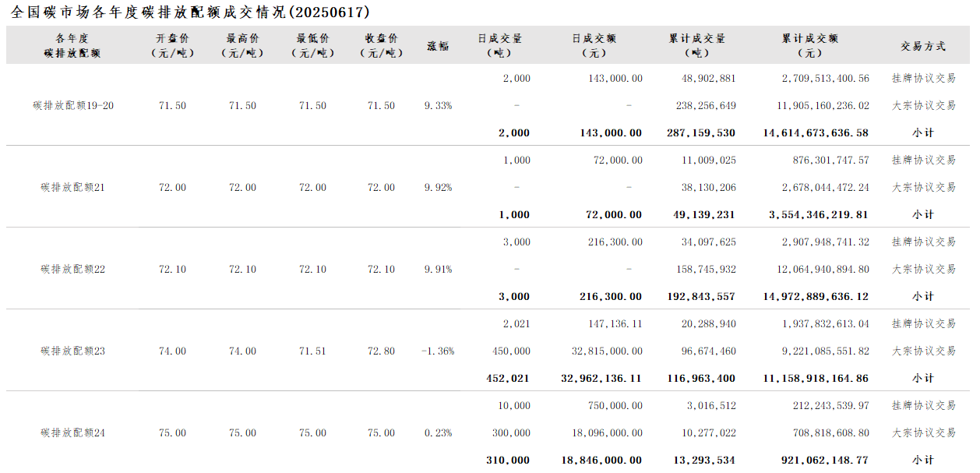Click the 14,614,673,636.58 cumulative turnover subtotal

[x=816, y=132]
